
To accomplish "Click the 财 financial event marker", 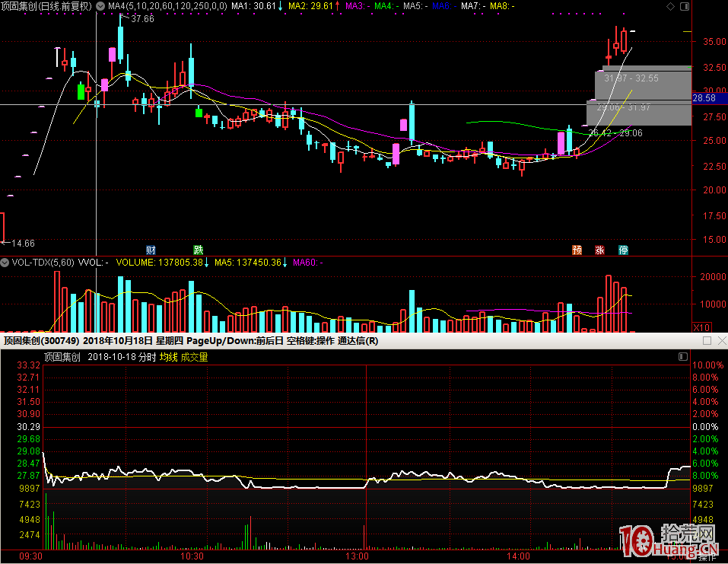I will point(151,250).
